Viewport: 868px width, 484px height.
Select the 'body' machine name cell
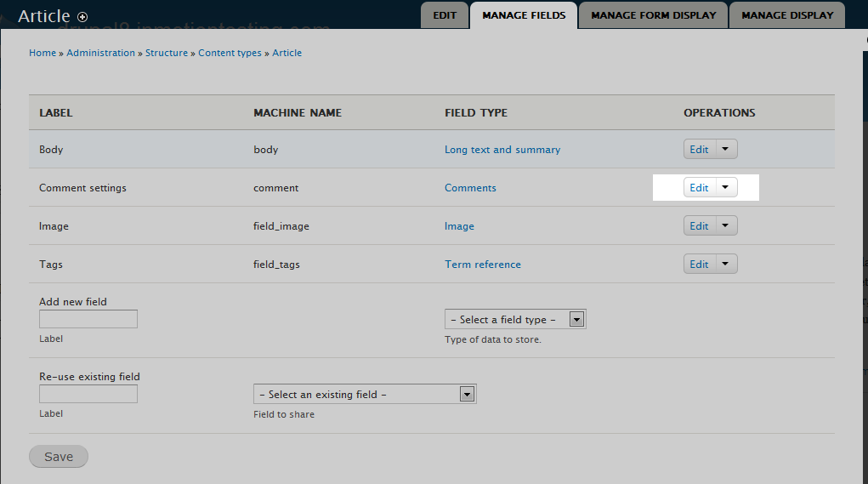point(266,150)
